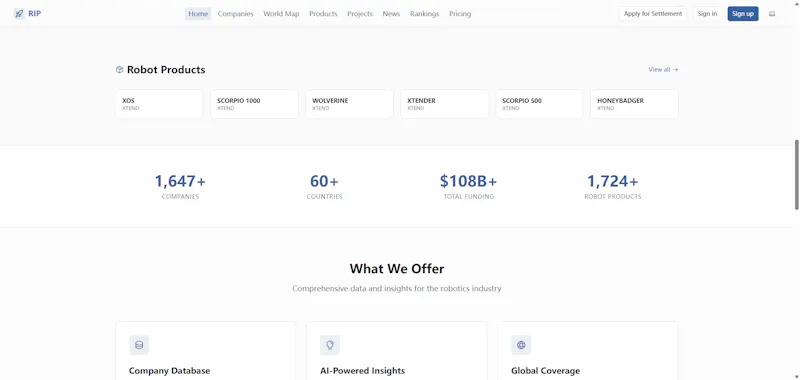800x380 pixels.
Task: Click the $108B+ total funding figure
Action: [x=468, y=181]
